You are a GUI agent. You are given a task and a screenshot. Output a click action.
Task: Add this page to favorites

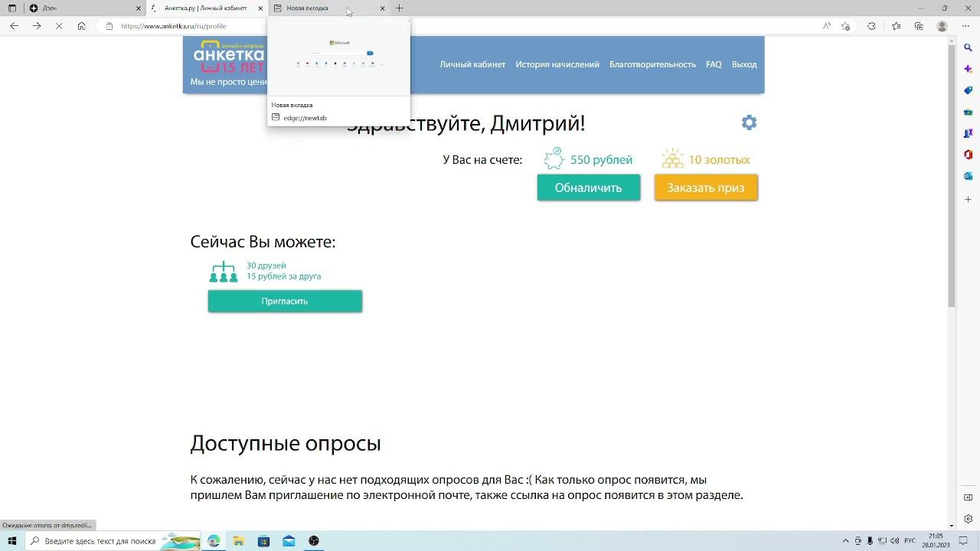(846, 26)
